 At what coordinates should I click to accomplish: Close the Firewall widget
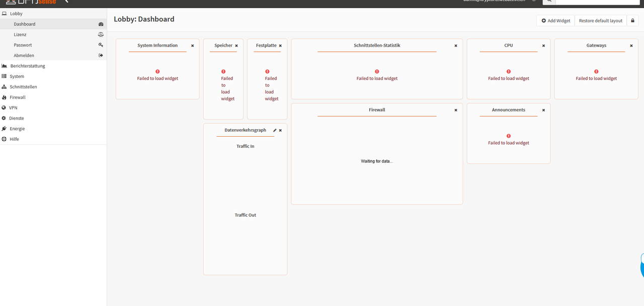click(456, 110)
